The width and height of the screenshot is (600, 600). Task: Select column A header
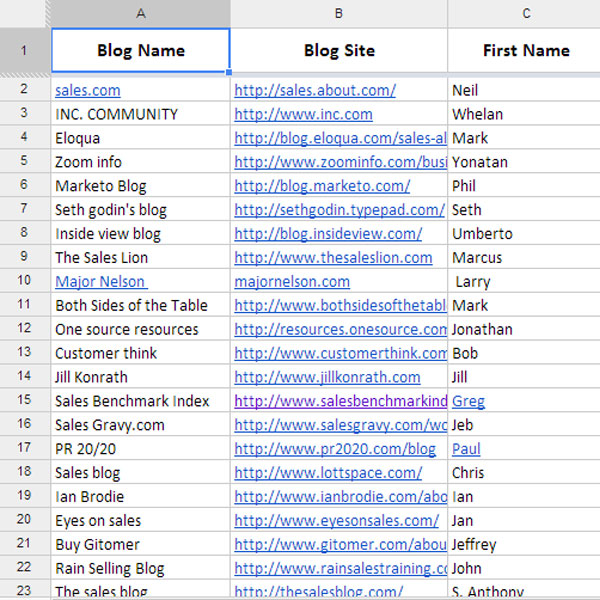pos(140,13)
